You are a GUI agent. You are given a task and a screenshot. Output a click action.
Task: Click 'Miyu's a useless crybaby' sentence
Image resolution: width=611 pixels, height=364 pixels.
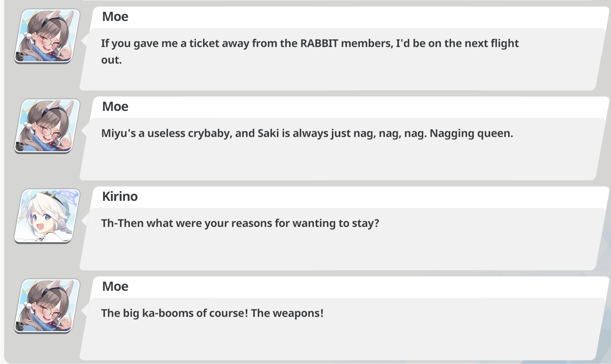tap(167, 134)
